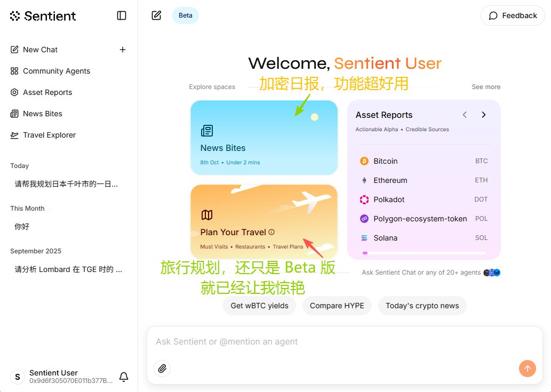Viewport: 551px width, 392px height.
Task: Open the News Bites card
Action: pos(264,138)
